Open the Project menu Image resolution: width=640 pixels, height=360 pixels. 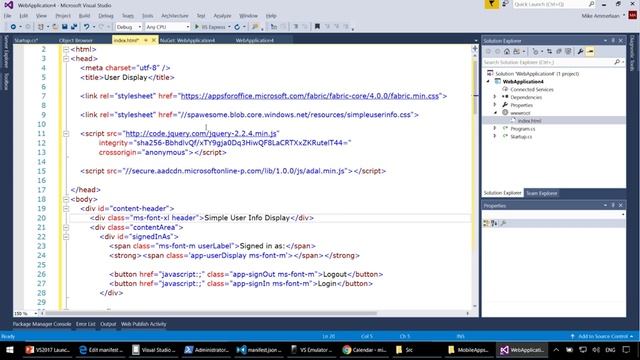click(x=63, y=16)
